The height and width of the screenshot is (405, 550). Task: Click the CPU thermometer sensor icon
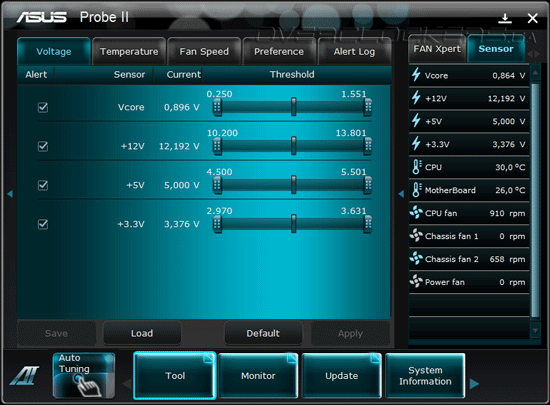[x=416, y=167]
